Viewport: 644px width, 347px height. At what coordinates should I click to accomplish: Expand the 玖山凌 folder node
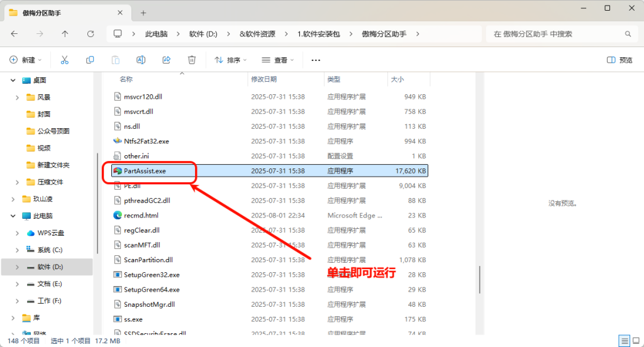tap(13, 199)
